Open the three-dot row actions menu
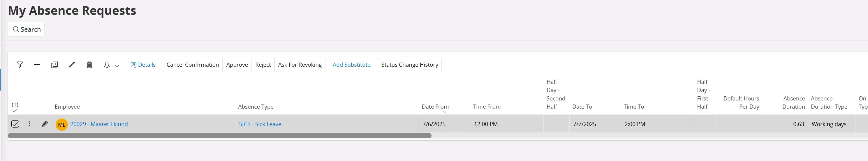The width and height of the screenshot is (868, 161). tap(30, 124)
